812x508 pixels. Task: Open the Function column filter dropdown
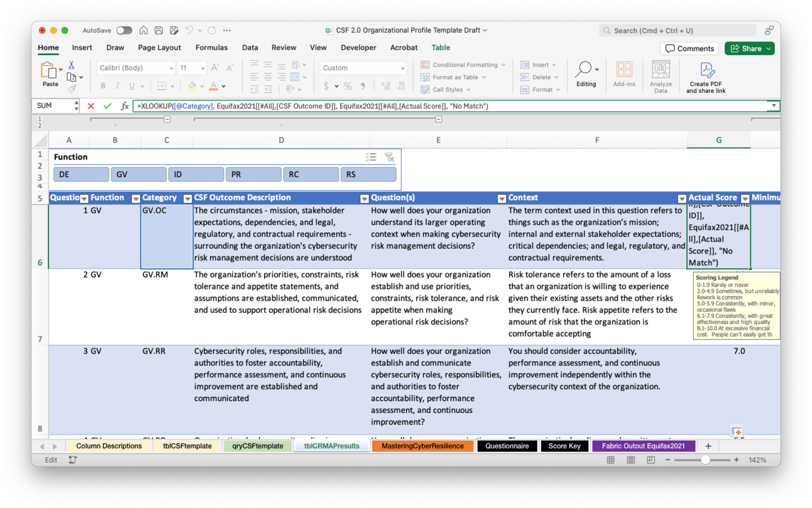click(x=135, y=198)
